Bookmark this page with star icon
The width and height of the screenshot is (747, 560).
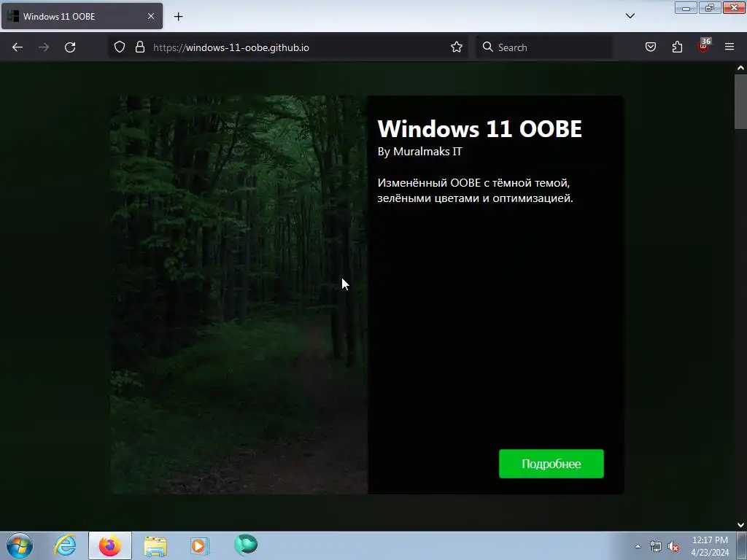tap(457, 47)
